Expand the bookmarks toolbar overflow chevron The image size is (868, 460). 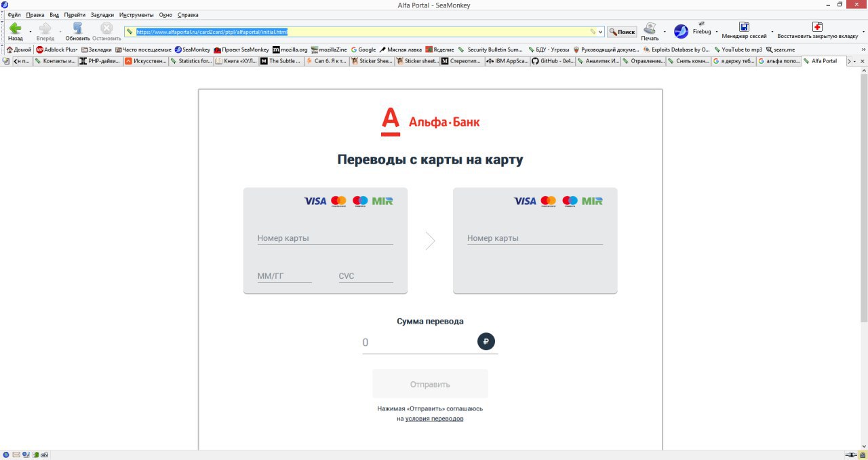click(863, 50)
